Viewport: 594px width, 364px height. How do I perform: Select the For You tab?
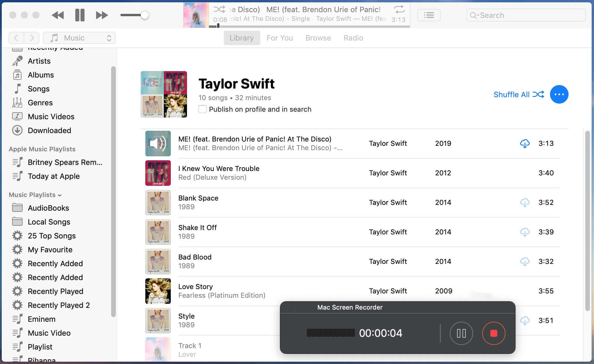280,38
